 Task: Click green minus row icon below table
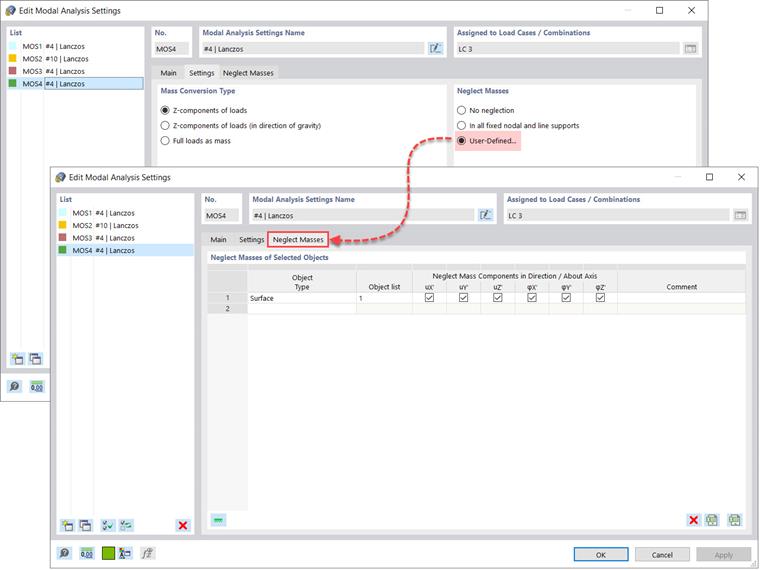pyautogui.click(x=219, y=520)
